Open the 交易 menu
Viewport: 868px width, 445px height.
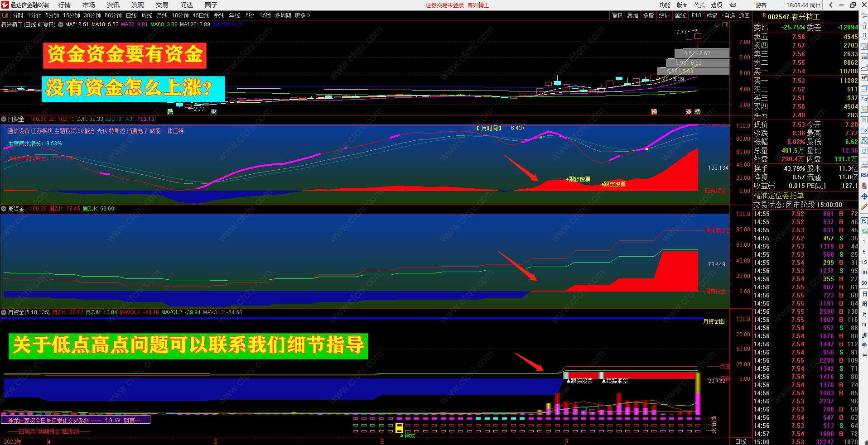point(162,5)
